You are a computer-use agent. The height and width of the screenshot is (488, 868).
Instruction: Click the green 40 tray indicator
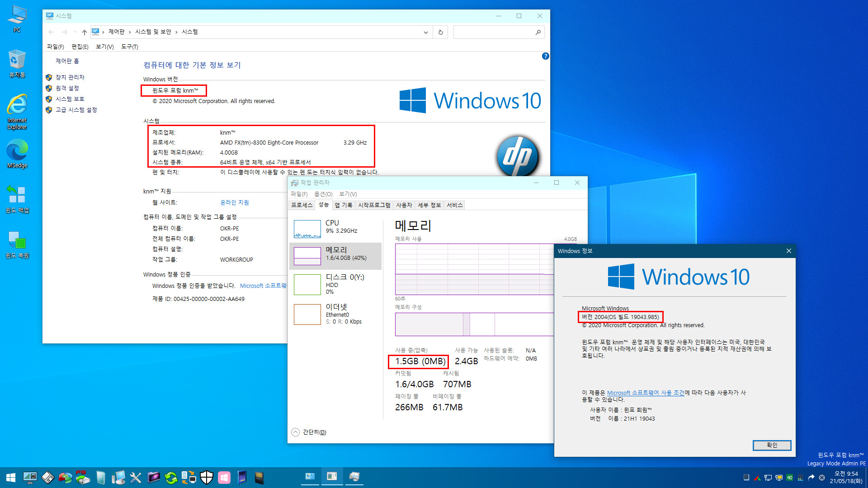click(789, 478)
